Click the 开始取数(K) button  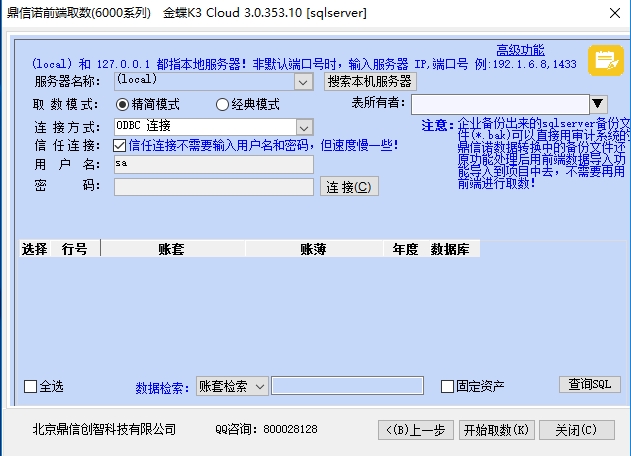coord(497,430)
